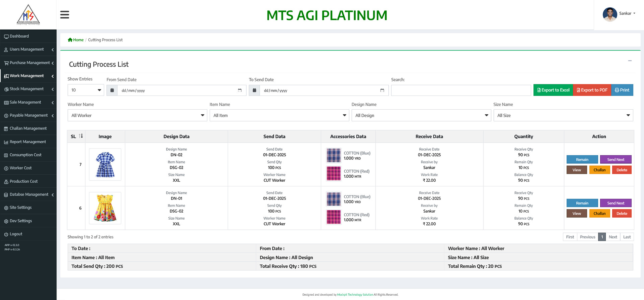Open the To Send Date calendar picker
Screen dimensions: 644x300
point(382,90)
